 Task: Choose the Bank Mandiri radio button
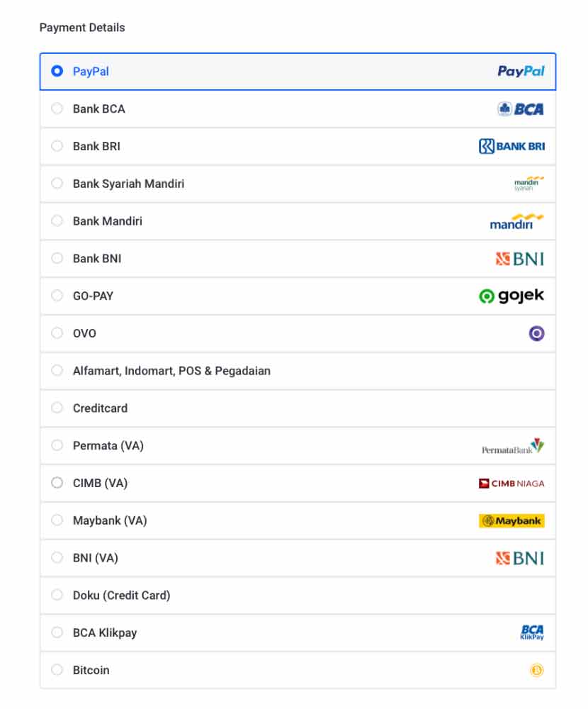[x=57, y=221]
